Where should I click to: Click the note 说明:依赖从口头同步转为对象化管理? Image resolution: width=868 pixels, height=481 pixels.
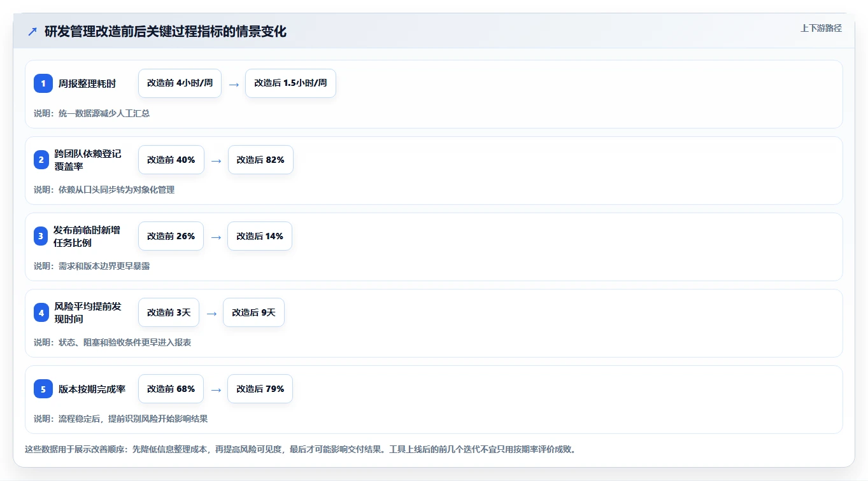104,190
